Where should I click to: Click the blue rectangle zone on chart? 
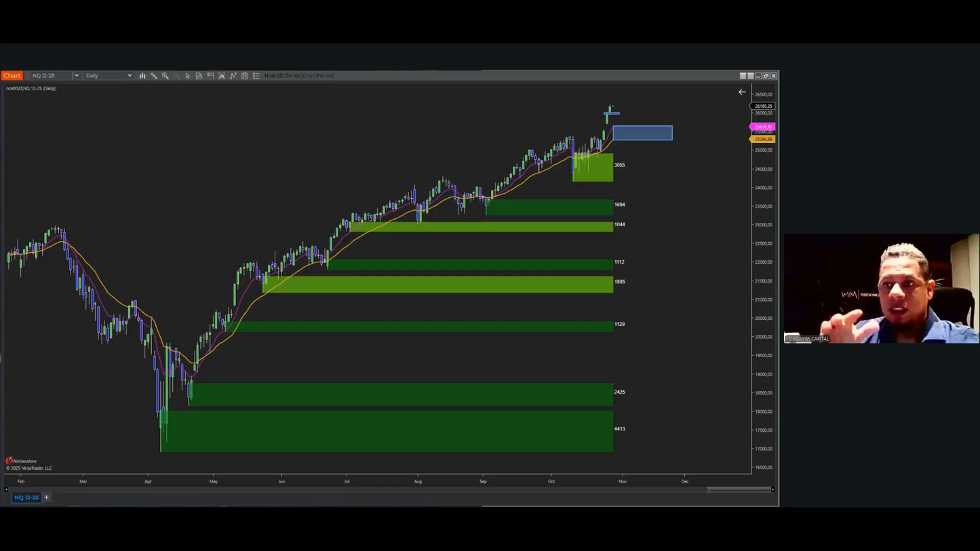click(642, 133)
